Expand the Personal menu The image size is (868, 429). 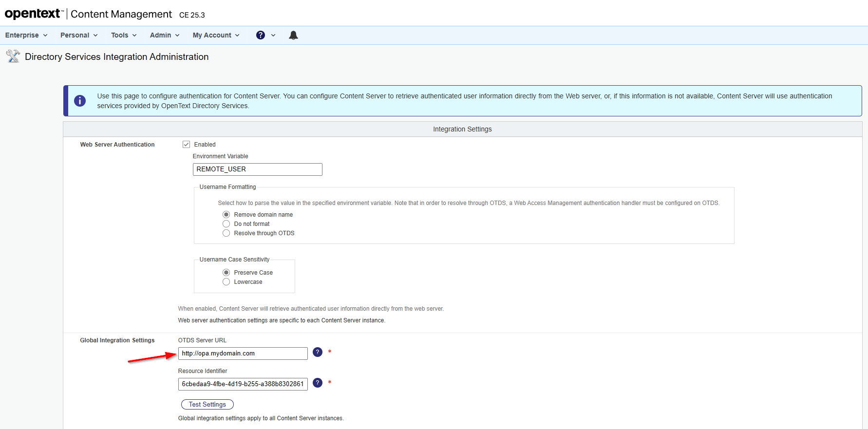click(x=79, y=35)
